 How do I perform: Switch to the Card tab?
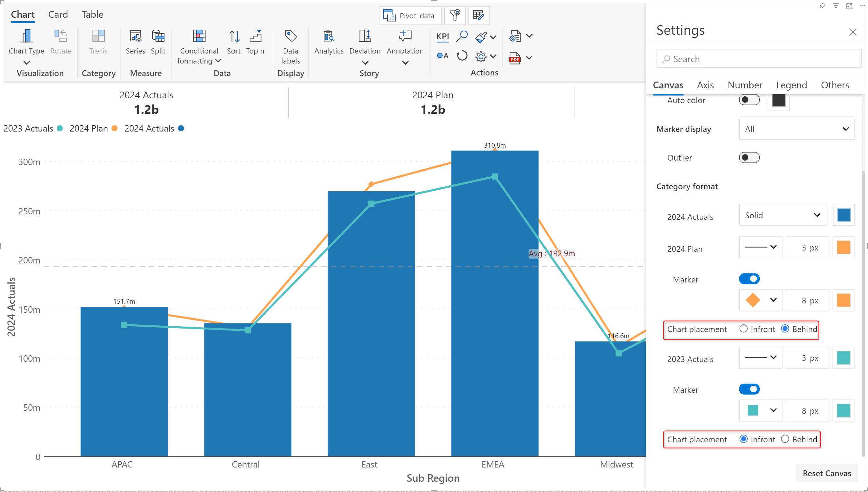click(58, 15)
